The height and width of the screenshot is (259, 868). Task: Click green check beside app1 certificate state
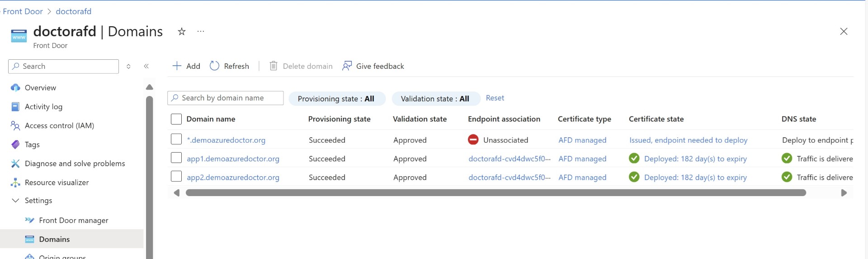[634, 158]
